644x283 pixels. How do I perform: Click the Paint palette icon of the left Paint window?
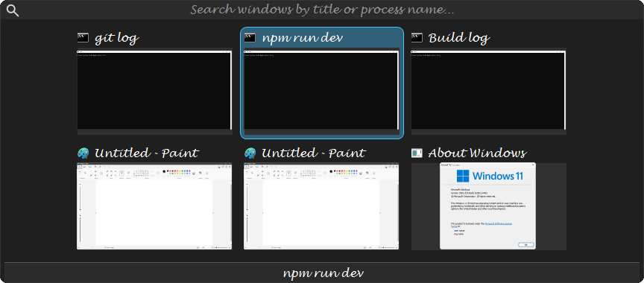(x=83, y=153)
